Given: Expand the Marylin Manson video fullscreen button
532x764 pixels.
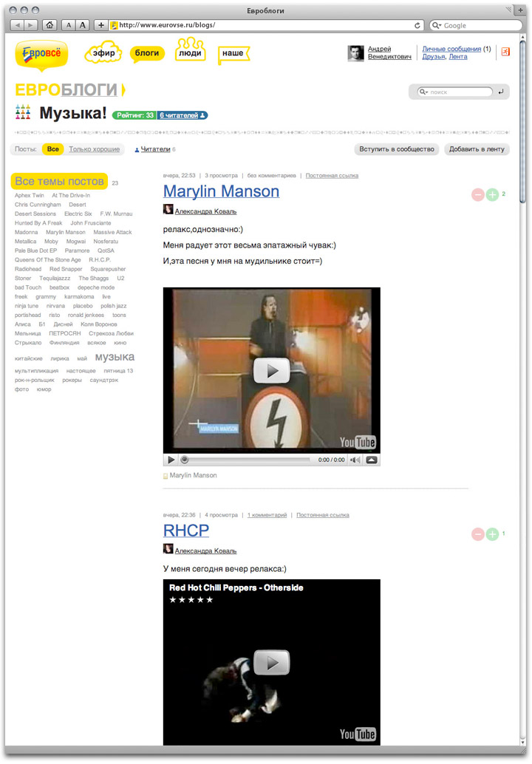Looking at the screenshot, I should pos(372,460).
